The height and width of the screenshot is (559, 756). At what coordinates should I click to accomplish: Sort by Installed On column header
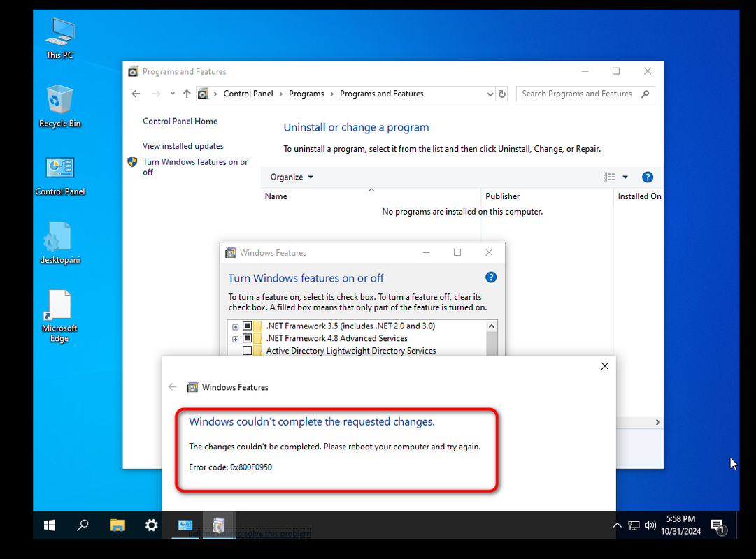(x=639, y=196)
